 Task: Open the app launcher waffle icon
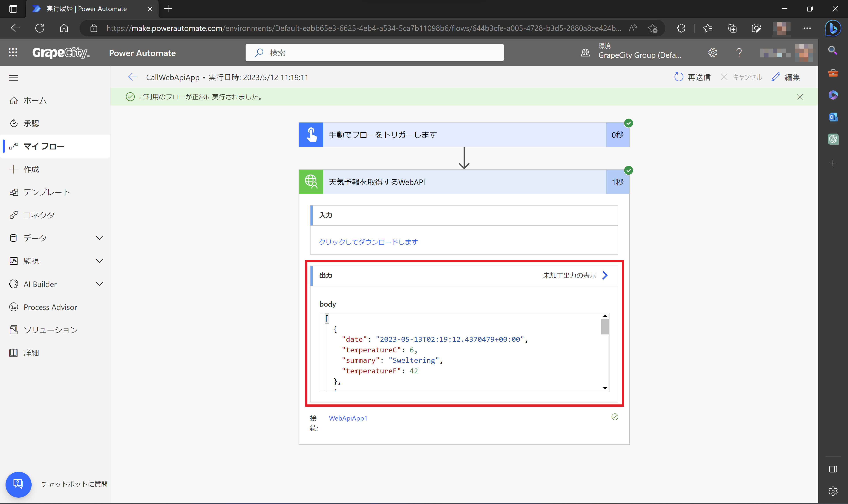(x=13, y=53)
